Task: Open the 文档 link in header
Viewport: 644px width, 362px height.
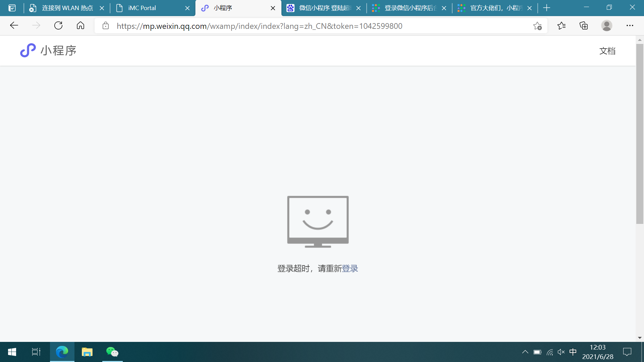Action: 607,51
